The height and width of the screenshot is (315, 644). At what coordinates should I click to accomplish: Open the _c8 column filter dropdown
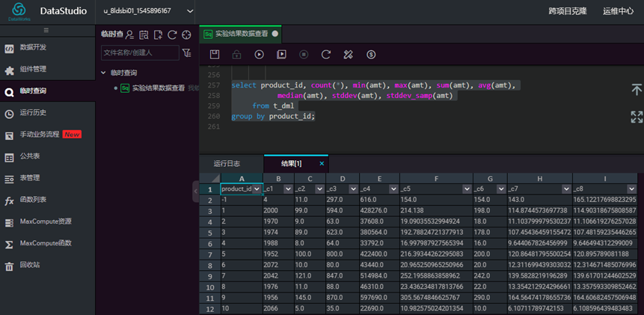[x=632, y=189]
